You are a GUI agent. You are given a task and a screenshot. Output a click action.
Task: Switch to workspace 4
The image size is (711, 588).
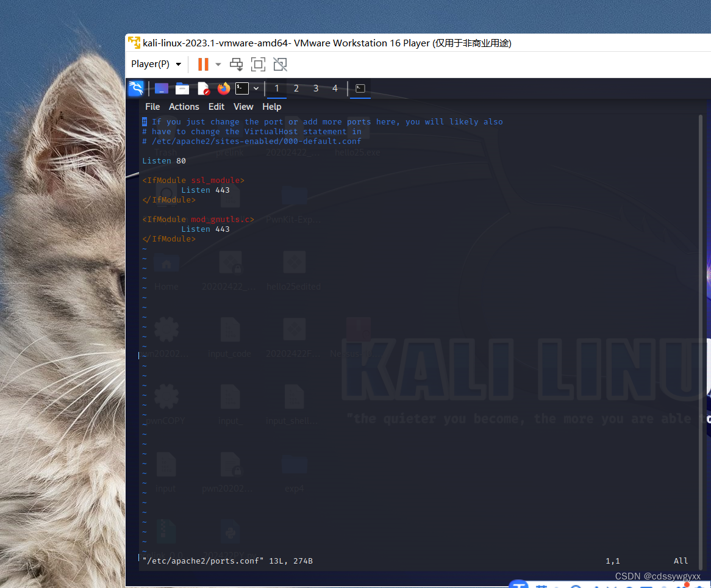[x=335, y=88]
